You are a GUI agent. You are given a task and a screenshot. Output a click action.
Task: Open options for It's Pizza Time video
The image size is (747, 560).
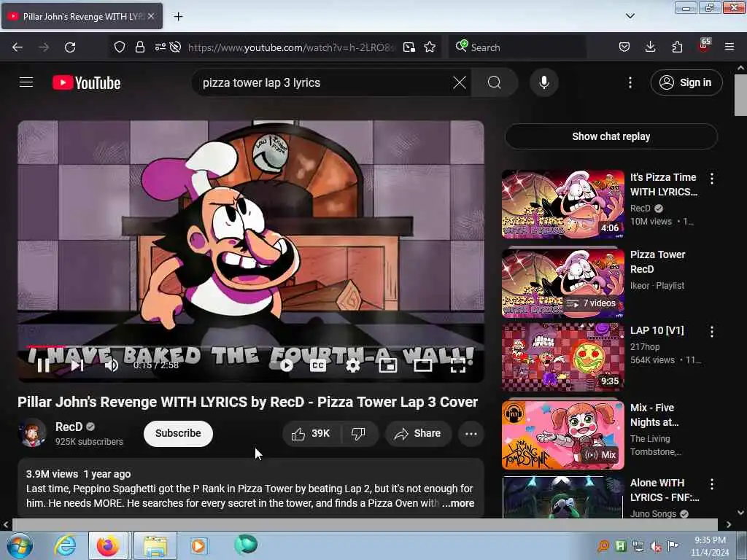712,179
